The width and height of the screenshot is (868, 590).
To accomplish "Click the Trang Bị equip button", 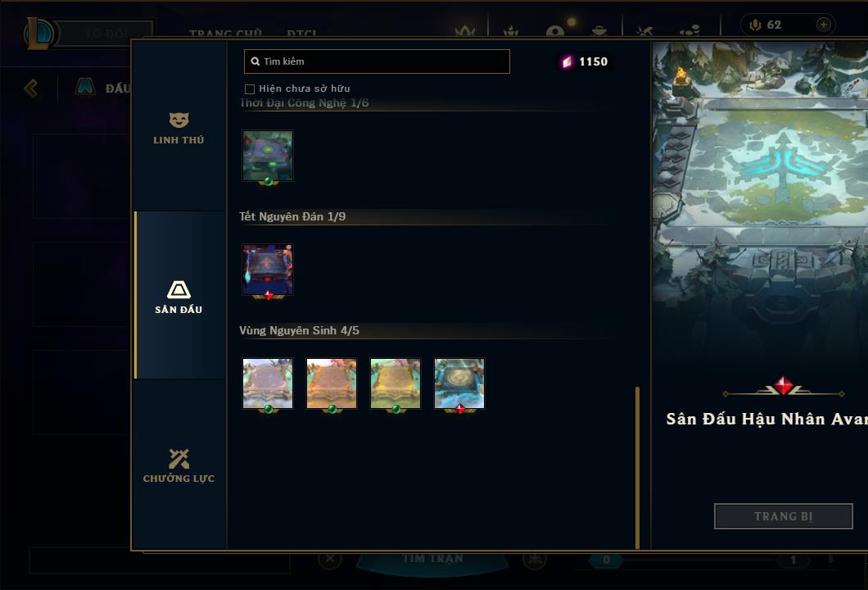I will coord(784,516).
